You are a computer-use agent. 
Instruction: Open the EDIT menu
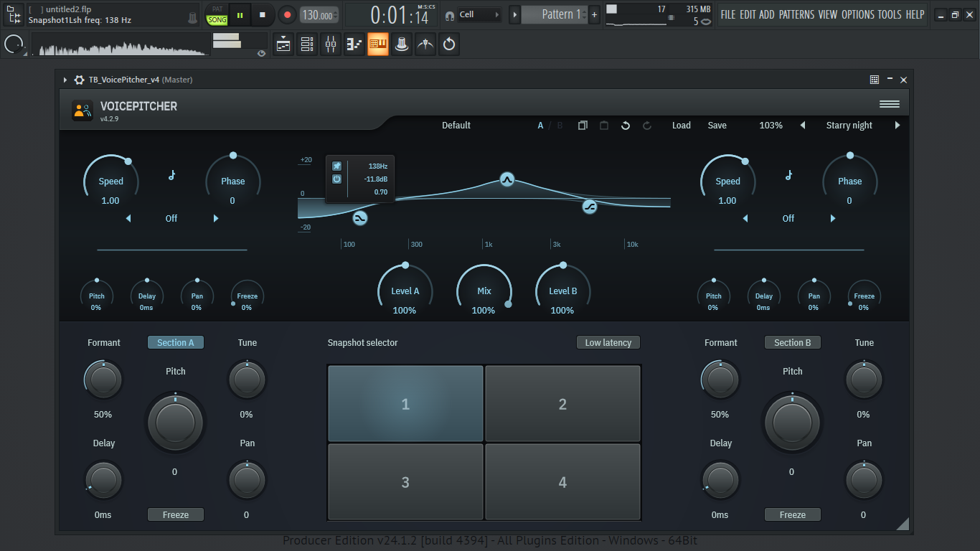point(748,14)
